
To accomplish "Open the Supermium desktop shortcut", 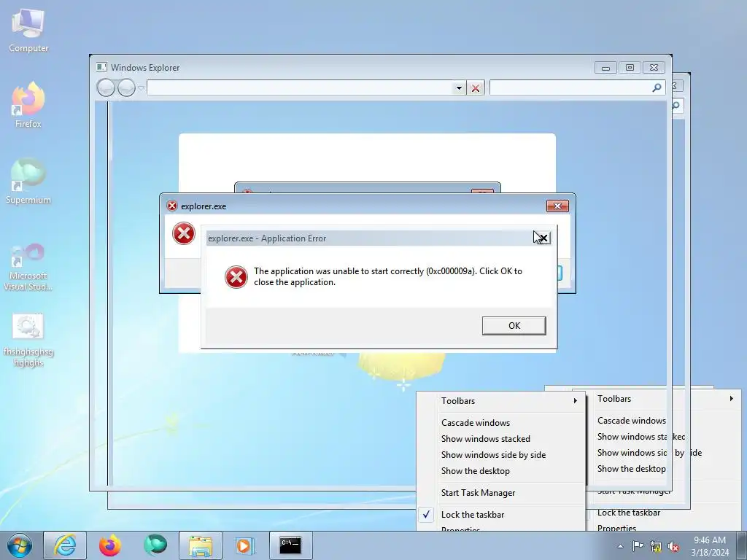I will (28, 182).
